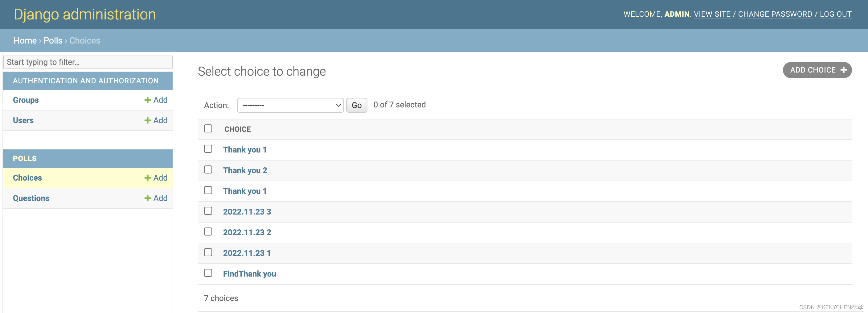Open the 2022.11.23 1 choice
Image resolution: width=868 pixels, height=313 pixels.
(x=247, y=252)
